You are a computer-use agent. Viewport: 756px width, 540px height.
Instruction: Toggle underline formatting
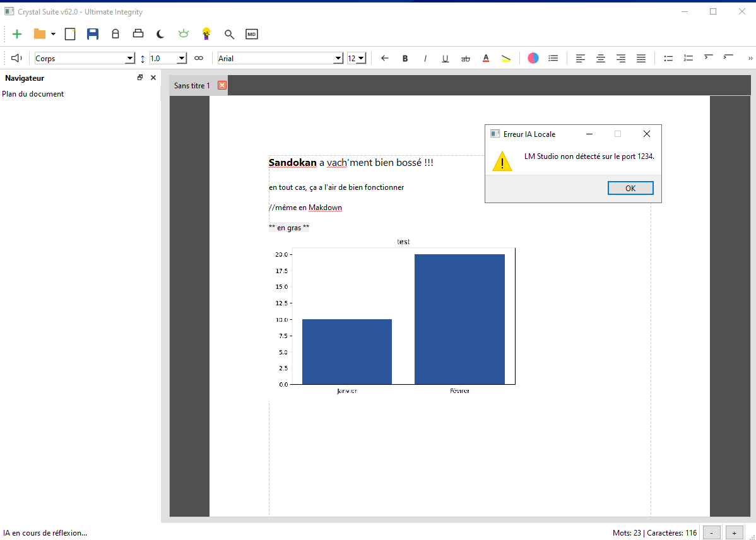tap(445, 58)
